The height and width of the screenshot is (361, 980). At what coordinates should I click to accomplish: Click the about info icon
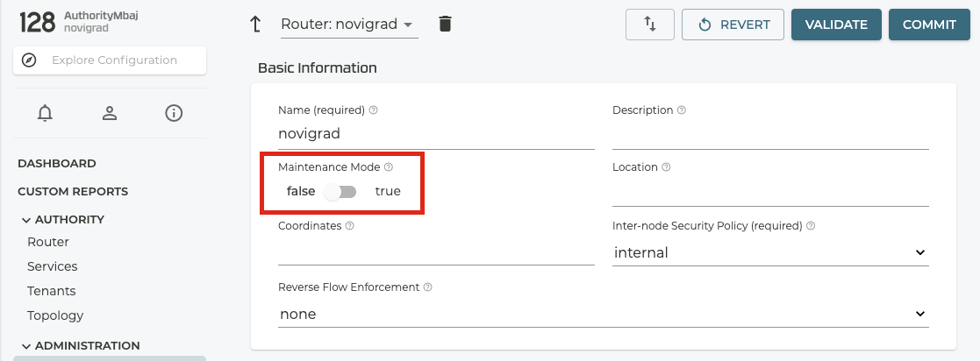coord(174,113)
